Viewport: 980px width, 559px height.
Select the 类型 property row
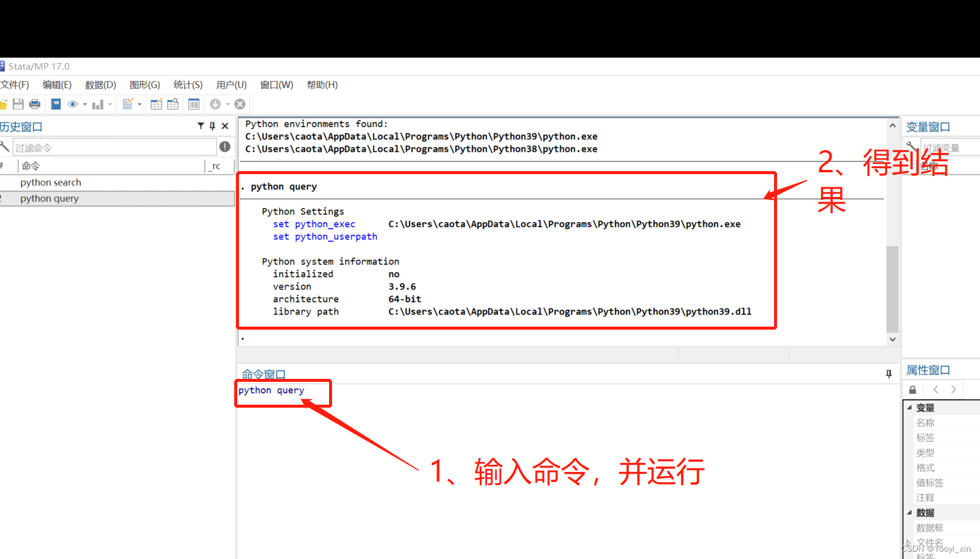pyautogui.click(x=942, y=453)
